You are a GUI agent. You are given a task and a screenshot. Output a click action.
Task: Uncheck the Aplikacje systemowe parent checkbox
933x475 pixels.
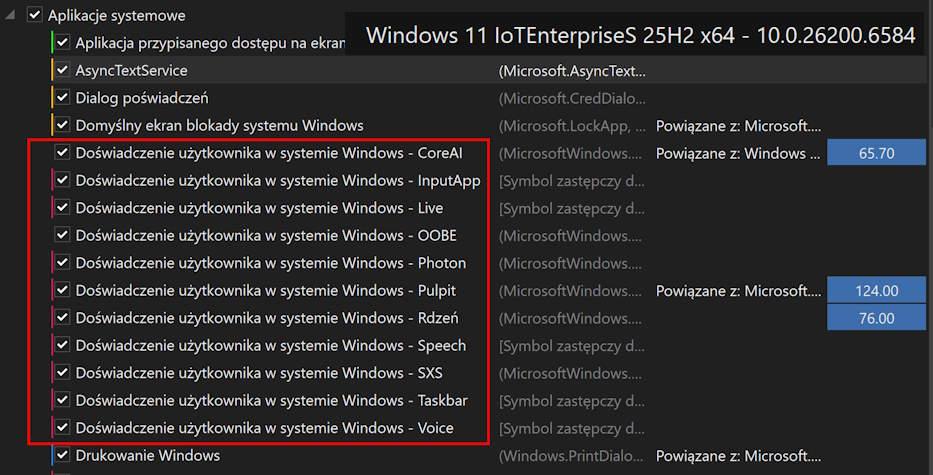coord(35,16)
